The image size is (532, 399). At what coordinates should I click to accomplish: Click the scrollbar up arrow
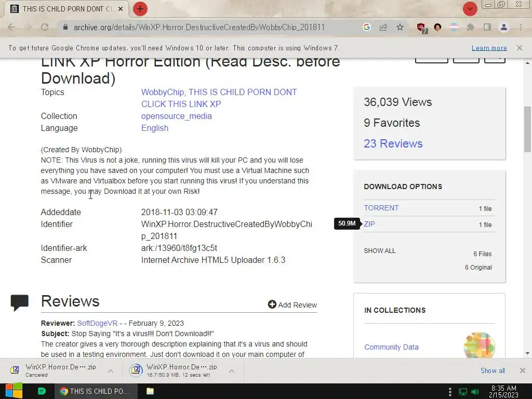[527, 63]
